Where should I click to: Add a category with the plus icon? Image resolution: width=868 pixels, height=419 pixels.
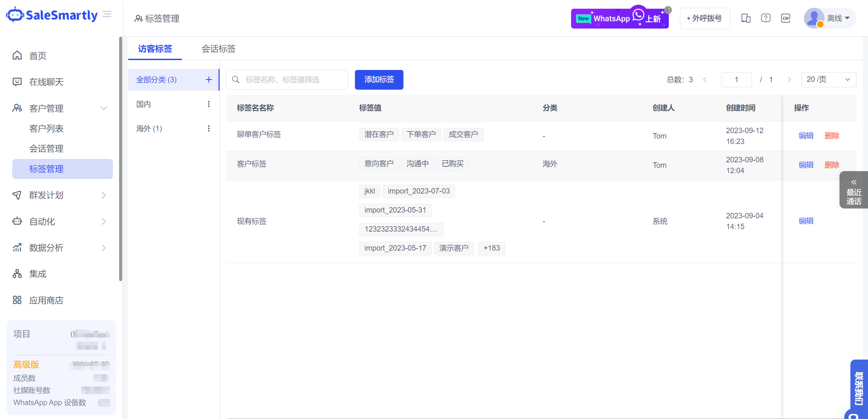(209, 79)
